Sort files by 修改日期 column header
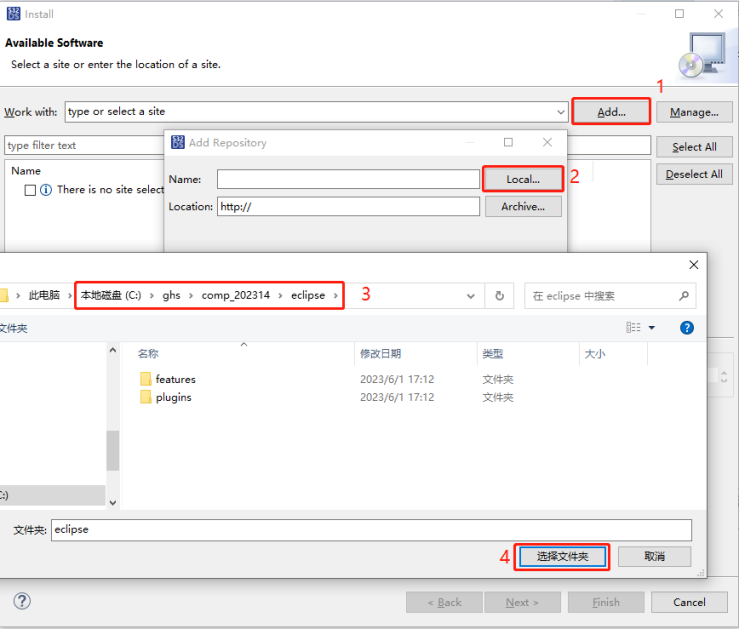Viewport: 740px width, 630px height. pos(380,354)
